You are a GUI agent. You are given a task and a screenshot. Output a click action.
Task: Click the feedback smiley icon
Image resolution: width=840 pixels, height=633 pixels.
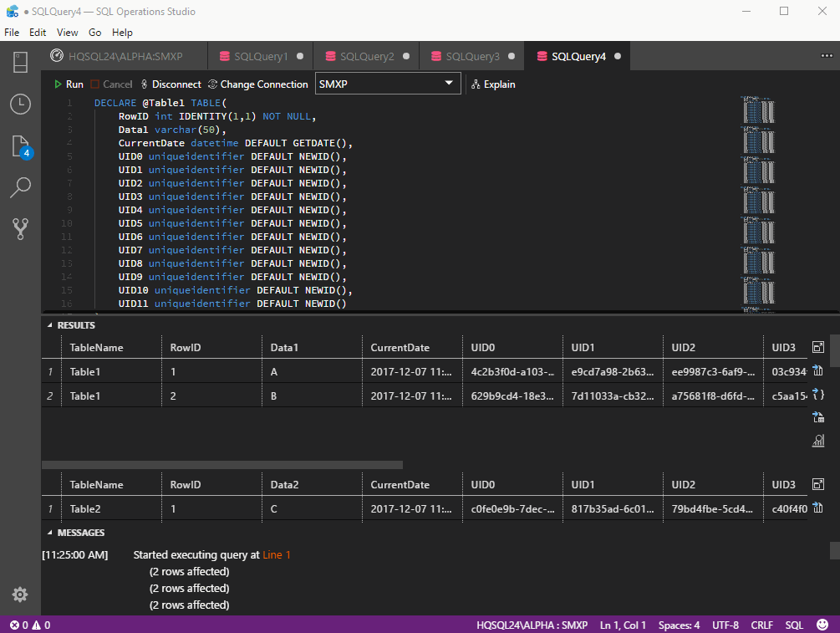point(822,625)
